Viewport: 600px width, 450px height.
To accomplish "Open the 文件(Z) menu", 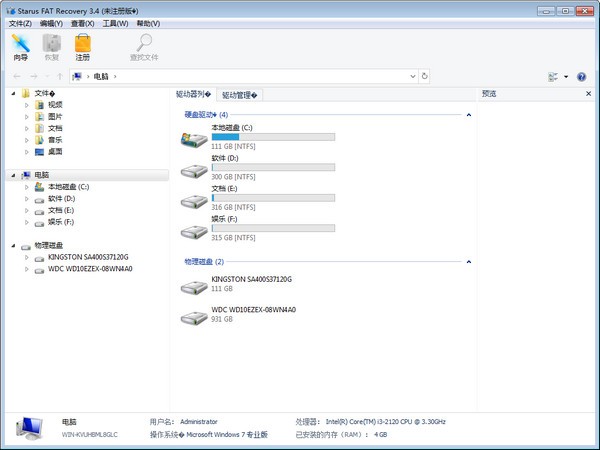I will coord(20,23).
